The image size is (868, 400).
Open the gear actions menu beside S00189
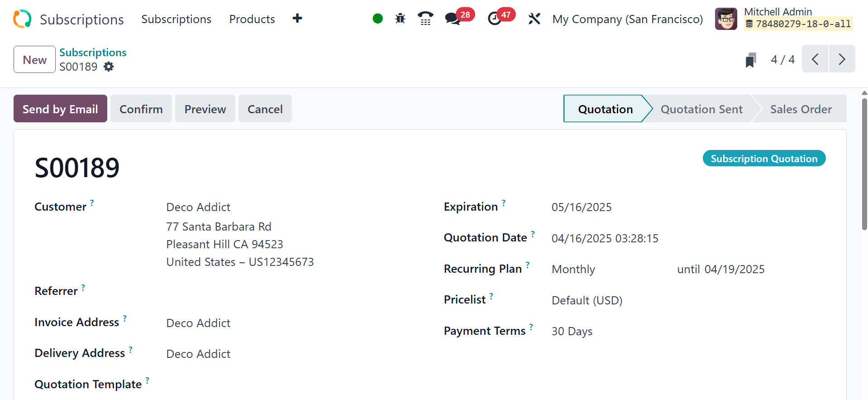click(109, 67)
